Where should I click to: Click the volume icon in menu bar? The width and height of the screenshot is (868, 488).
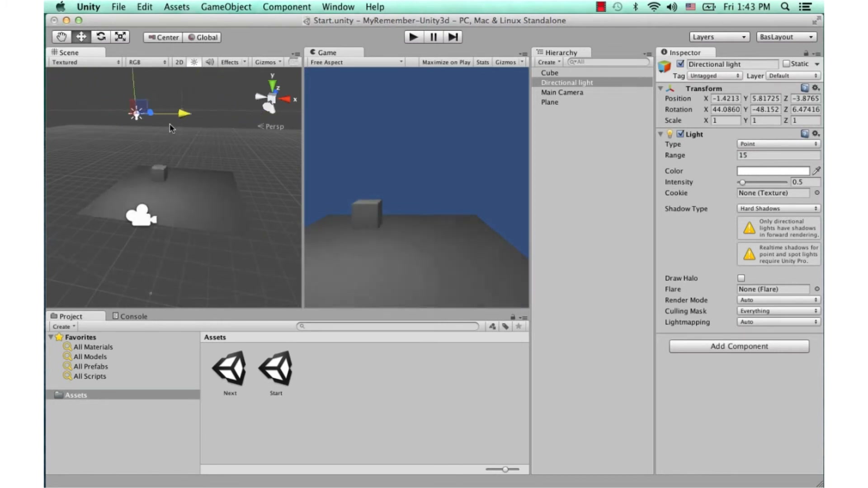672,7
